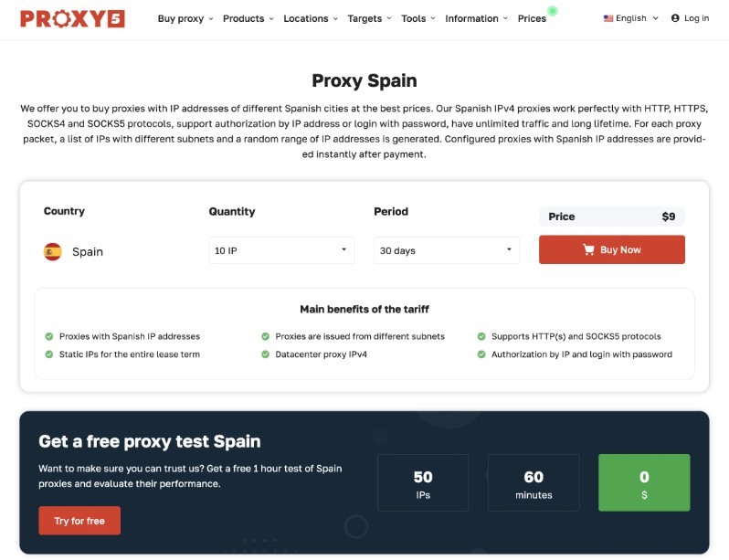The image size is (729, 560).
Task: Click the Try for free button
Action: point(79,521)
